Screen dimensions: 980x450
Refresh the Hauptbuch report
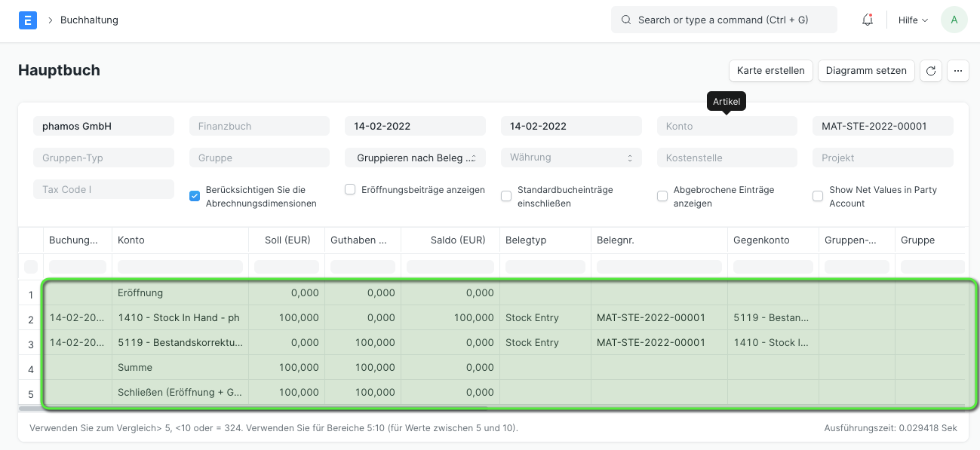(931, 71)
